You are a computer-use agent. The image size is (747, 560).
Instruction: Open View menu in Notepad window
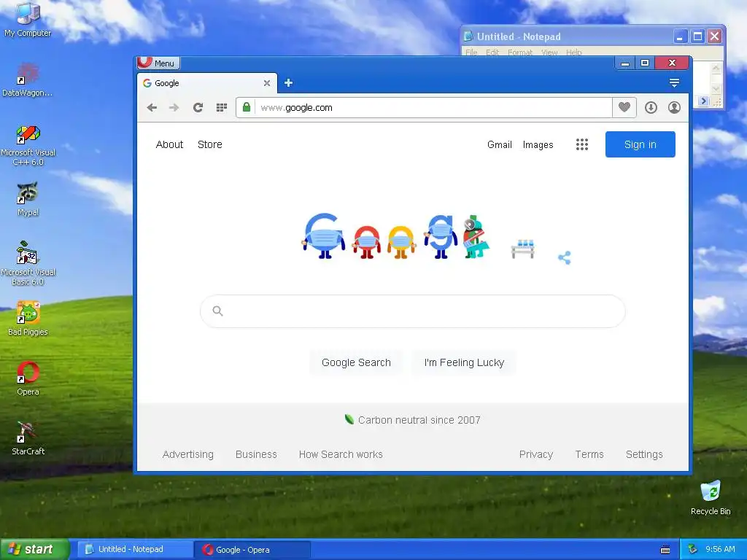tap(549, 52)
